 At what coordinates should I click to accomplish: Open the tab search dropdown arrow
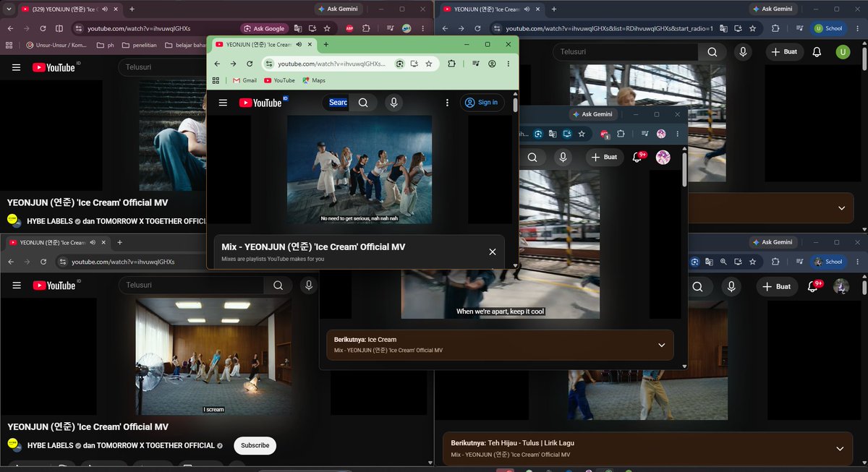pos(9,9)
